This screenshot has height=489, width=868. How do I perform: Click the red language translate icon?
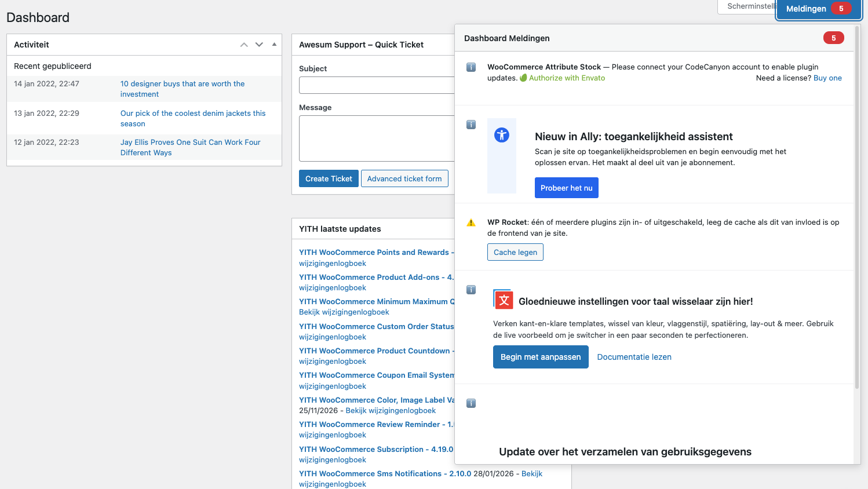pos(503,300)
